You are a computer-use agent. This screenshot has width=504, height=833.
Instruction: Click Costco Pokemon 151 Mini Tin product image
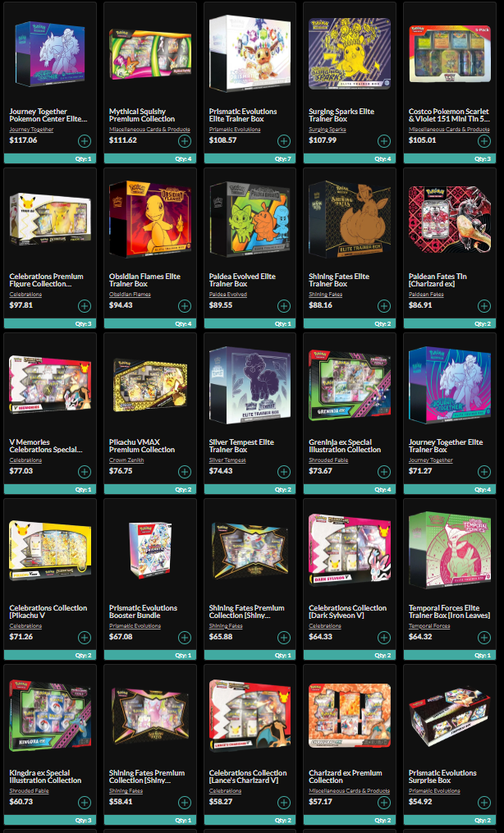click(x=450, y=53)
